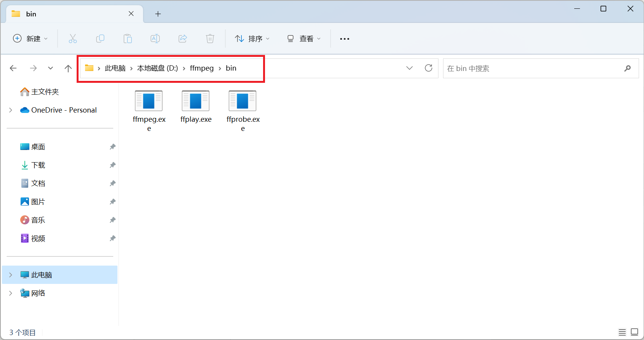Click the Copy icon in toolbar

[x=100, y=39]
